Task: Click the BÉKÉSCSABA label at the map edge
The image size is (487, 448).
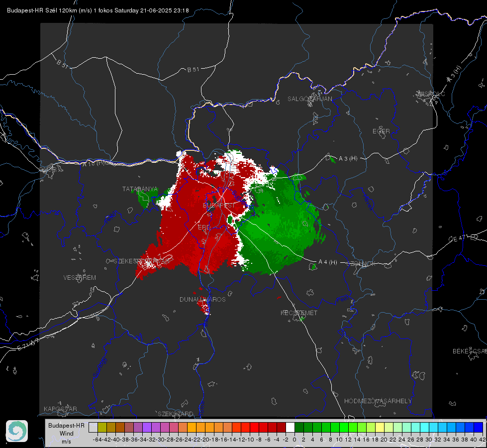Action: point(470,351)
